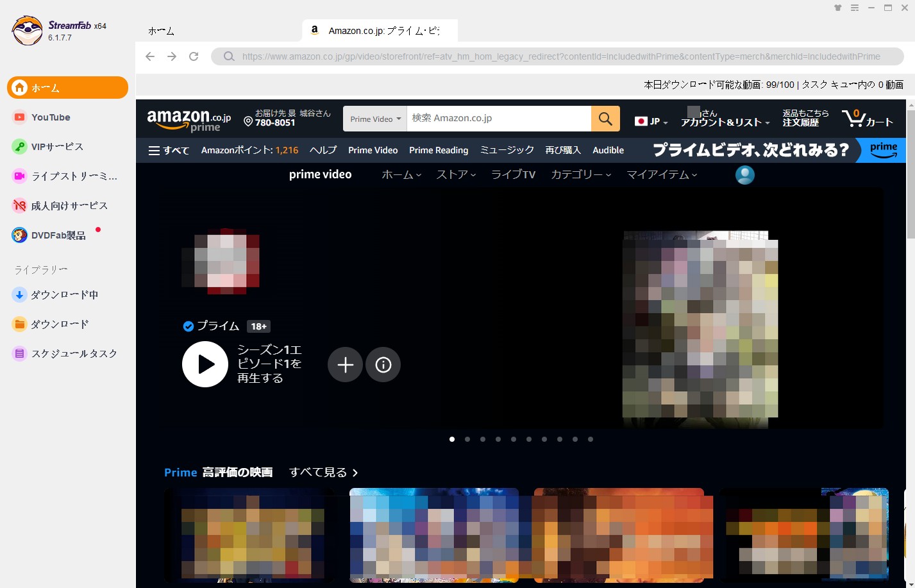
Task: Click the vertical page scrollbar
Action: [911, 173]
